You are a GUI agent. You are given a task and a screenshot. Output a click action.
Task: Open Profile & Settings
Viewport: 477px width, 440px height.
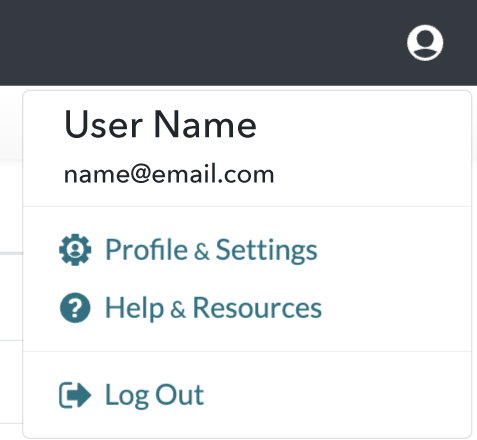coord(188,250)
